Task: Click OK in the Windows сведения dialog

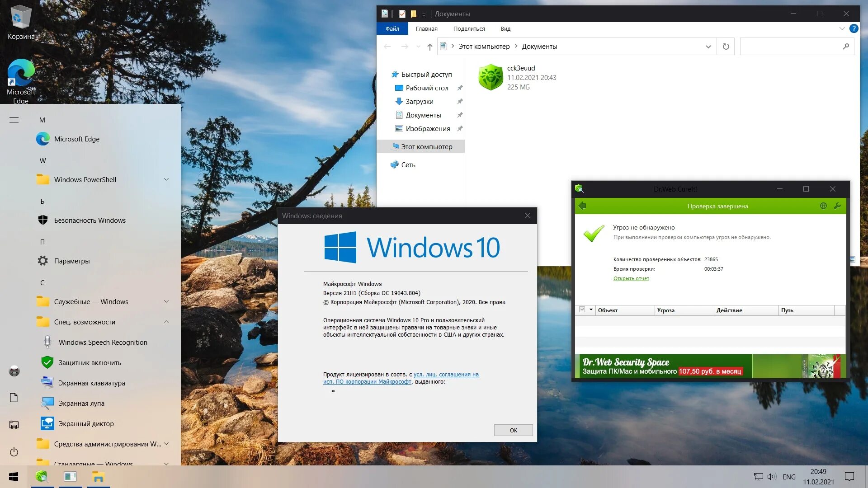Action: (x=513, y=430)
